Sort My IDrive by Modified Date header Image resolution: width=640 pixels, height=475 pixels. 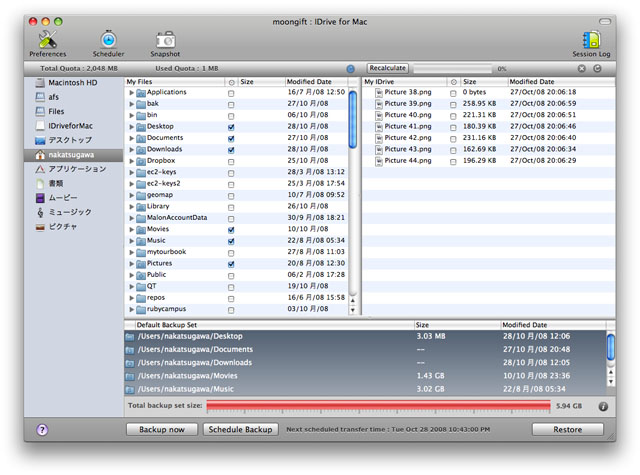coord(561,82)
